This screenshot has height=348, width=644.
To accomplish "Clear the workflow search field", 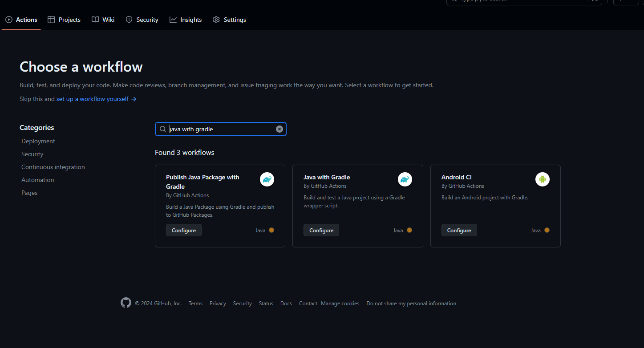I will [279, 129].
